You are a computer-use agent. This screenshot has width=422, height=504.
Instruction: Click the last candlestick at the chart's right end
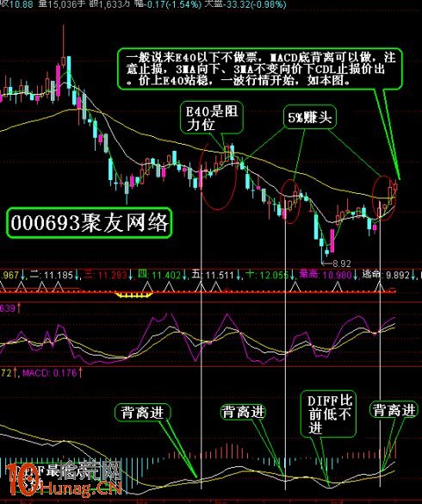click(x=395, y=186)
